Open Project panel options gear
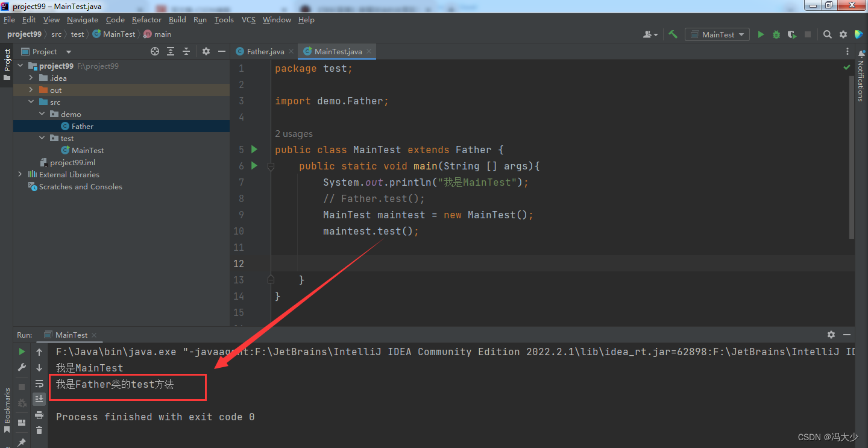Viewport: 868px width, 448px height. 206,51
